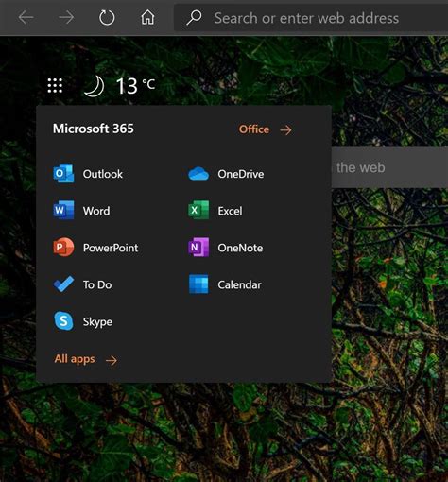Select the Excel label
The image size is (448, 482).
(230, 211)
